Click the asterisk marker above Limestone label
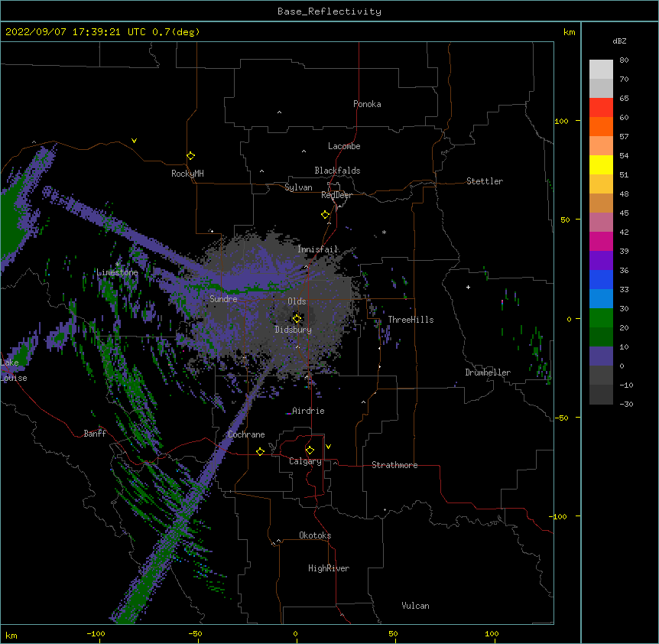This screenshot has width=659, height=644. (x=117, y=265)
